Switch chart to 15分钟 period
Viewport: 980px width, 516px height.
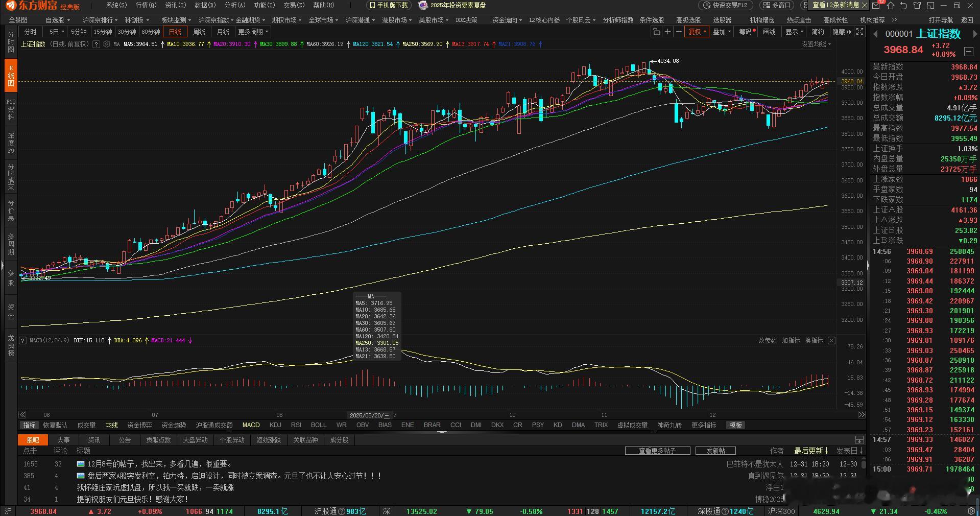(x=103, y=32)
